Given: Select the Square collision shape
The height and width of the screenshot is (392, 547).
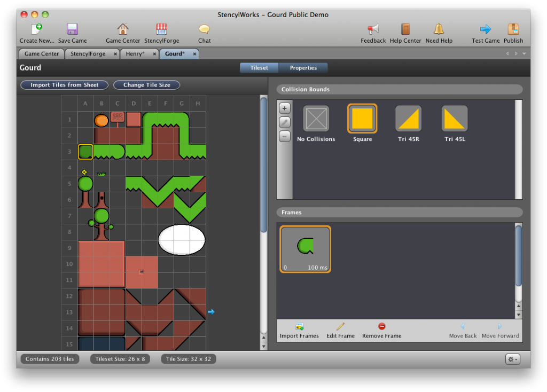Looking at the screenshot, I should [362, 119].
